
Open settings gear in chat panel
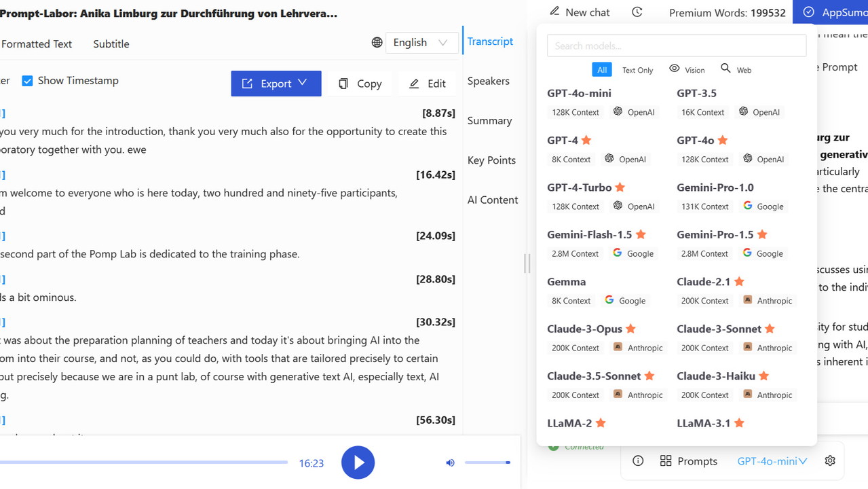[x=830, y=460]
